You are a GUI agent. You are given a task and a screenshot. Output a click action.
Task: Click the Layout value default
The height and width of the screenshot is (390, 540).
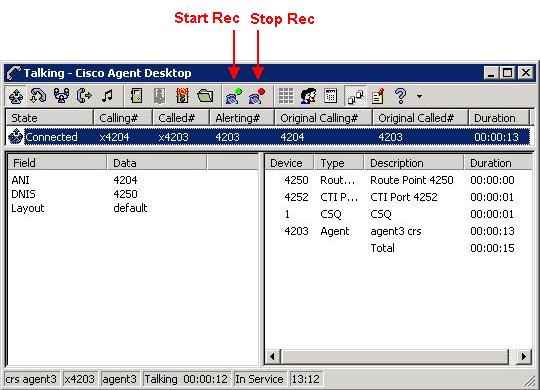click(x=130, y=208)
